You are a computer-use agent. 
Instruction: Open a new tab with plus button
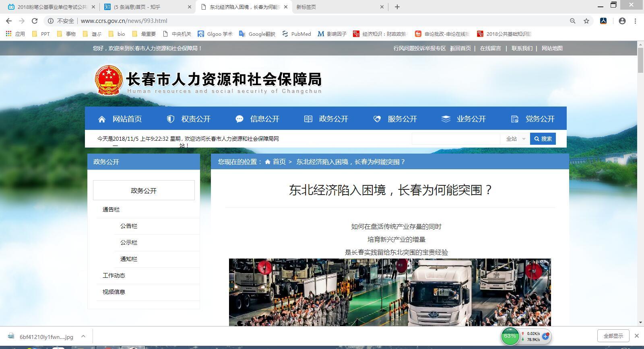coord(397,7)
